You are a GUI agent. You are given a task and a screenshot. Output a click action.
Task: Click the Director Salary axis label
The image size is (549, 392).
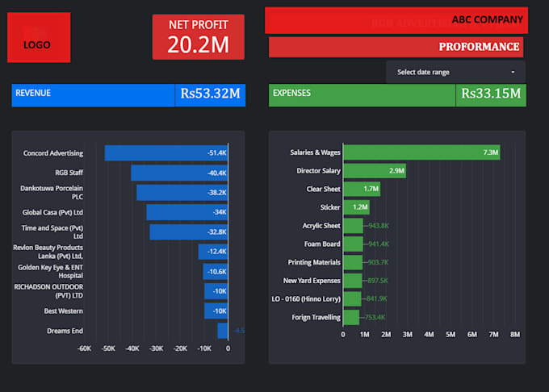[x=318, y=171]
